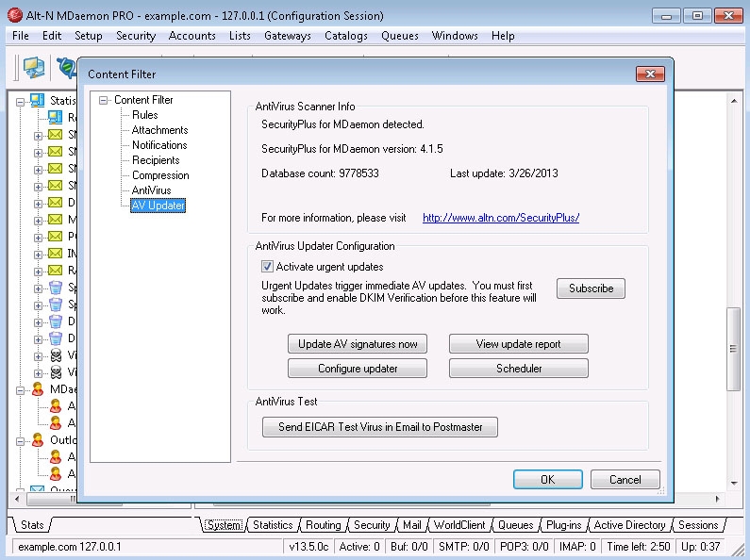This screenshot has height=560, width=750.
Task: Open the altn.com SecurityPlus link
Action: pos(501,218)
